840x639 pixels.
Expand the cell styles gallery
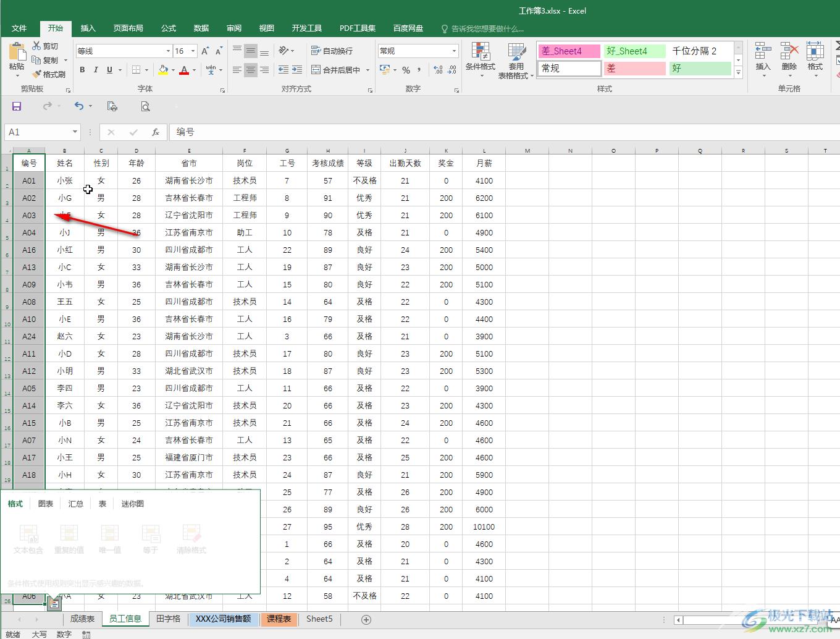(738, 72)
